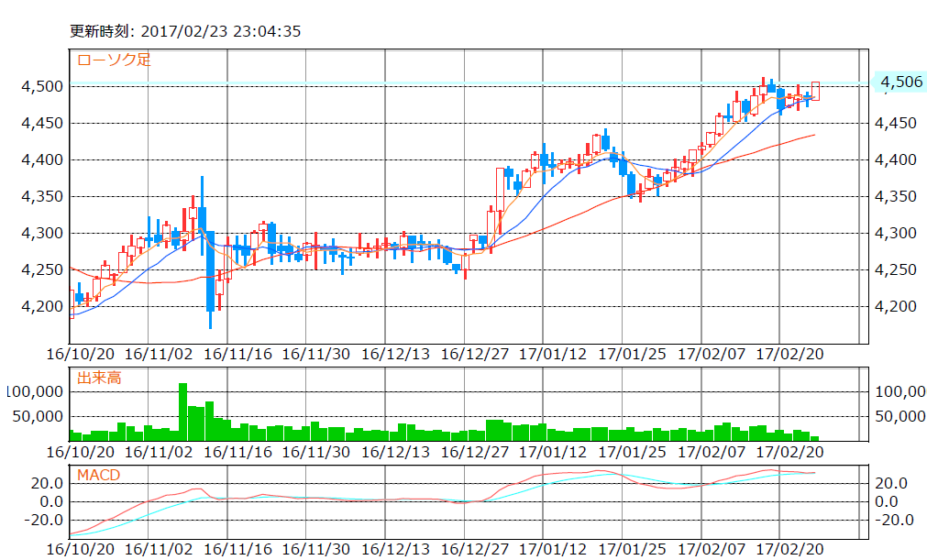Click 16/10/20 date under candlestick chart
The width and height of the screenshot is (927, 560).
81,355
